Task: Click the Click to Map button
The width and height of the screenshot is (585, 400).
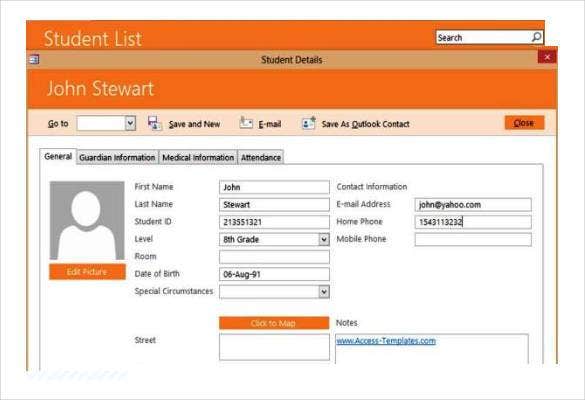Action: coord(274,323)
